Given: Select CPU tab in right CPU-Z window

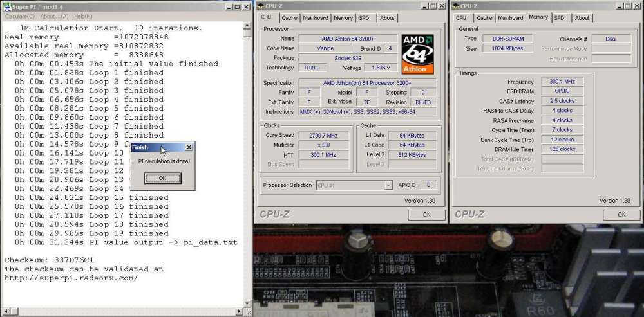Looking at the screenshot, I should coord(461,18).
